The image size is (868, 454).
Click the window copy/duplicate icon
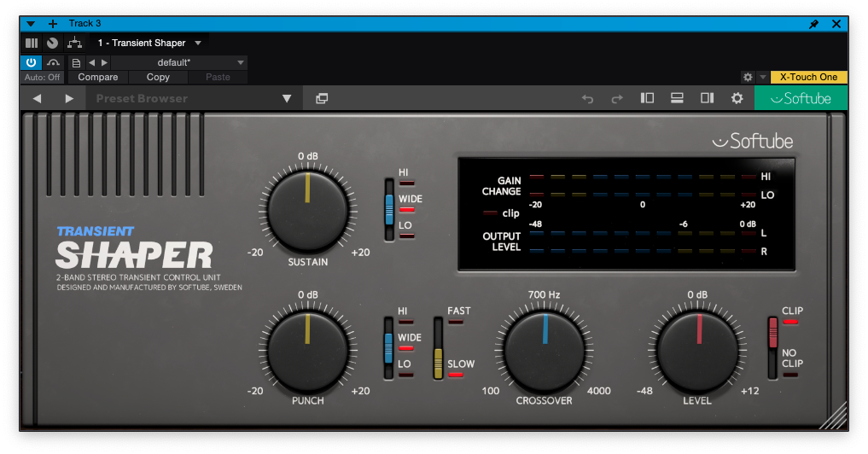point(322,98)
